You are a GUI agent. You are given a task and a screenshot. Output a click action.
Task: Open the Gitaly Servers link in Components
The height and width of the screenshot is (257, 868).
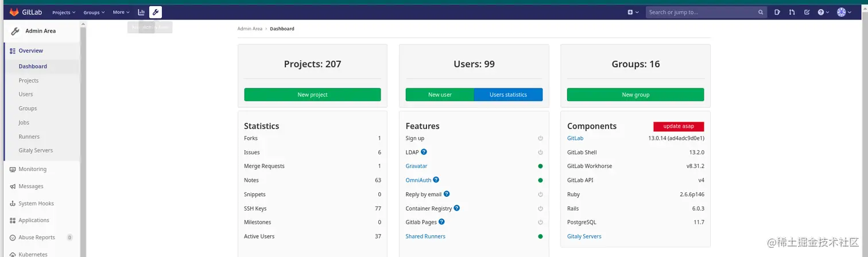[584, 236]
